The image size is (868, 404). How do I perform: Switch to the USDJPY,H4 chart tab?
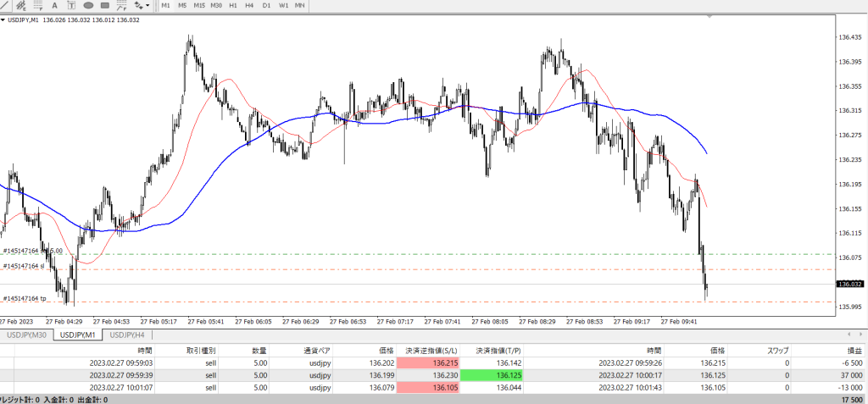tap(127, 335)
